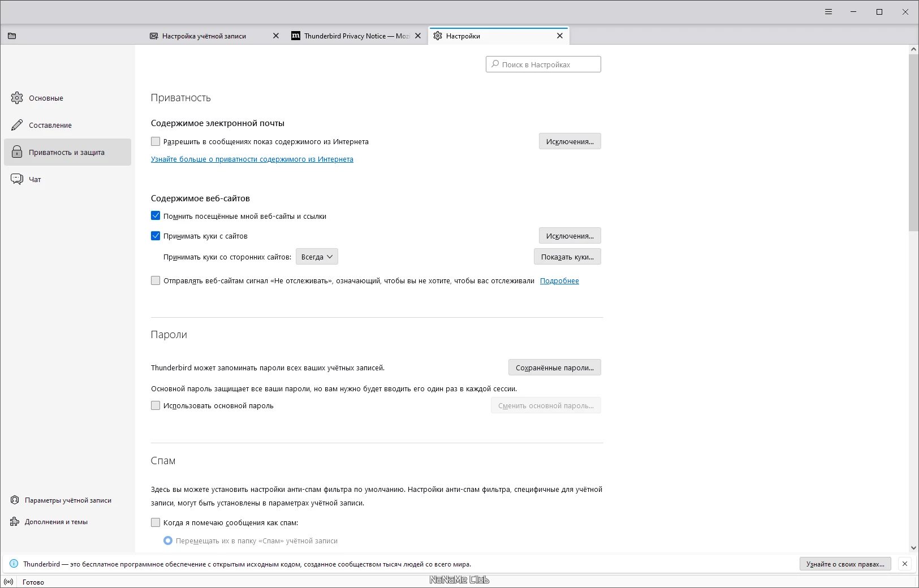This screenshot has height=588, width=919.
Task: Toggle Когда я помечаю сообщения как спам
Action: (x=156, y=522)
